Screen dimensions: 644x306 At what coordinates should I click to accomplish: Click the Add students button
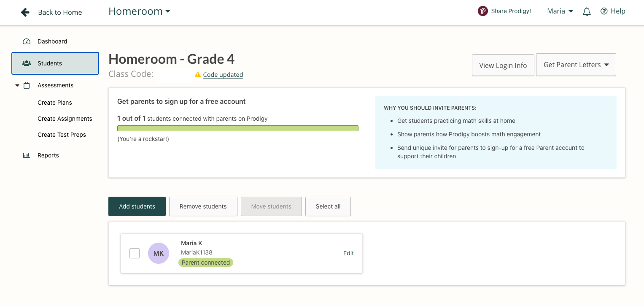coord(137,206)
